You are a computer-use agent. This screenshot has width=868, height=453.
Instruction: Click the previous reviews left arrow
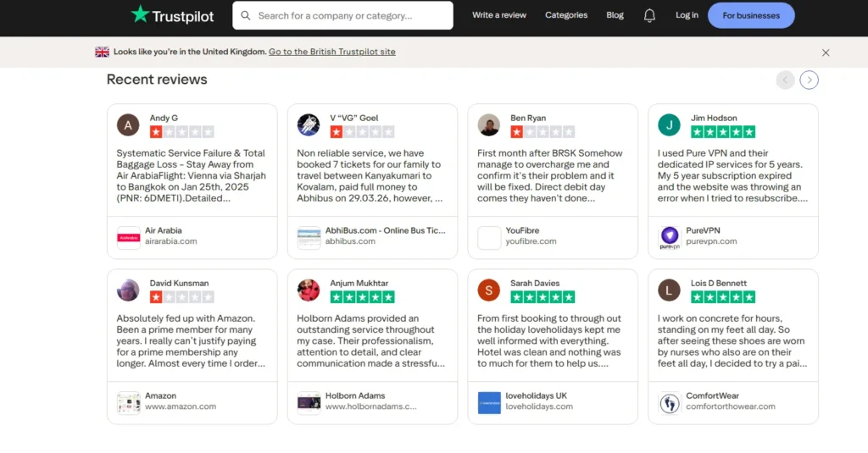click(x=786, y=80)
